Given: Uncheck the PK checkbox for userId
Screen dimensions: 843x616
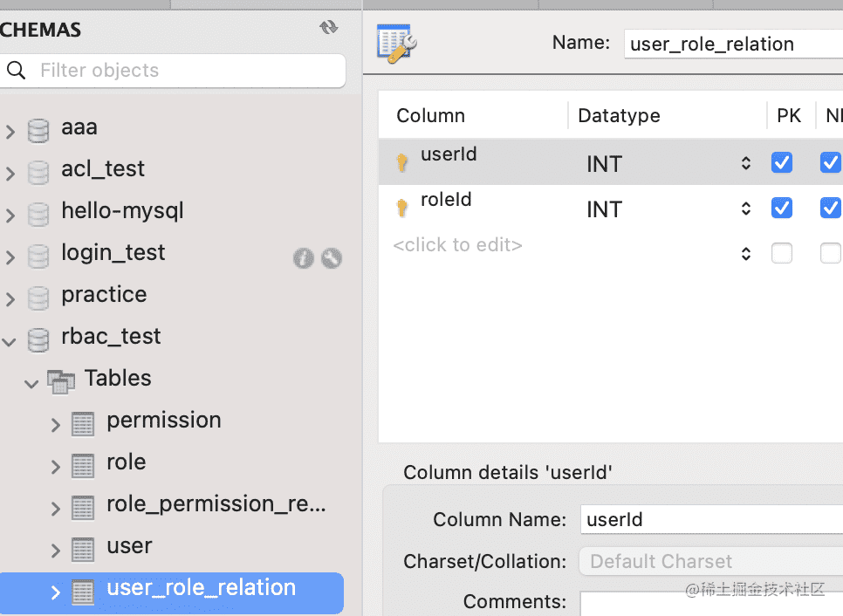Looking at the screenshot, I should pos(782,162).
